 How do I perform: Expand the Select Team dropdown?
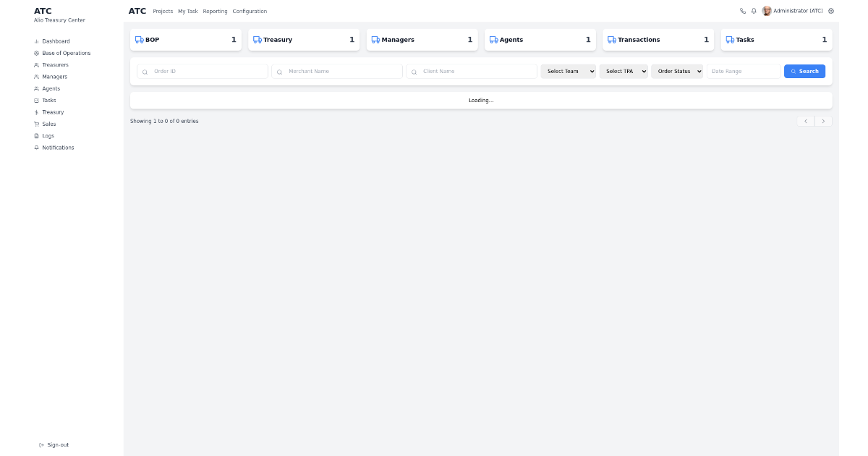tap(569, 71)
